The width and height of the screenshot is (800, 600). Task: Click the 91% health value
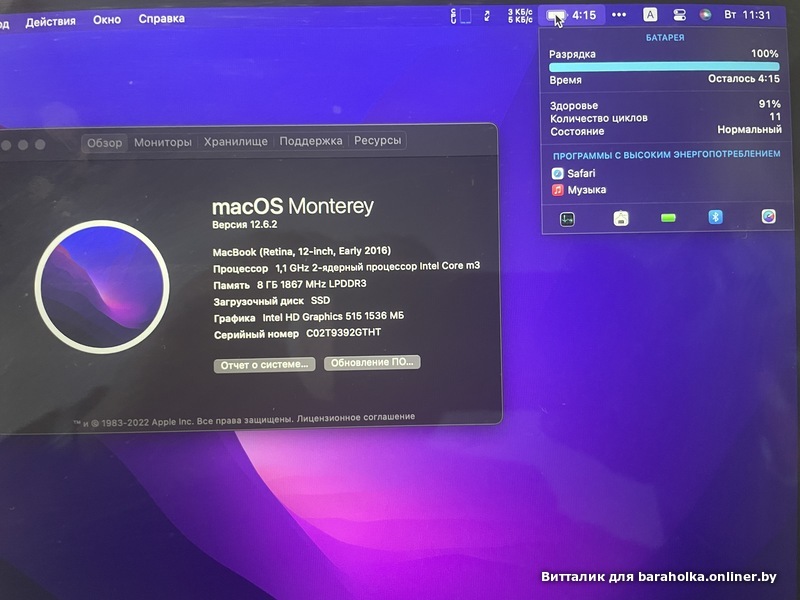click(x=769, y=104)
